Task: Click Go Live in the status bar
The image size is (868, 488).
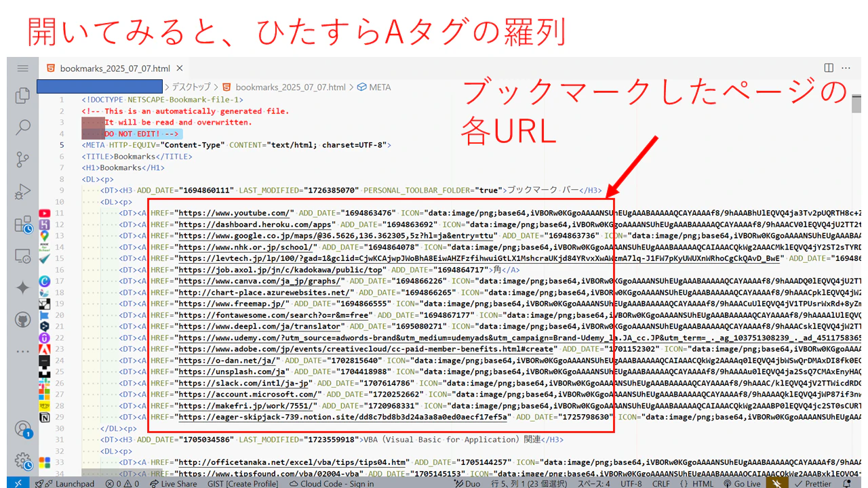Action: coord(741,483)
